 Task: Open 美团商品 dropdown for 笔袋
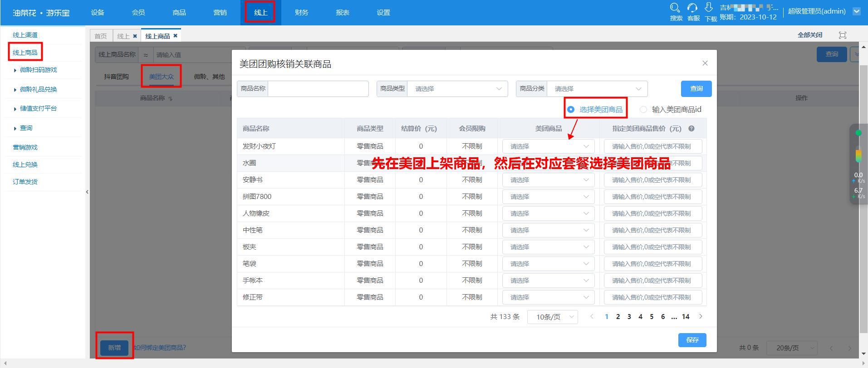(548, 264)
